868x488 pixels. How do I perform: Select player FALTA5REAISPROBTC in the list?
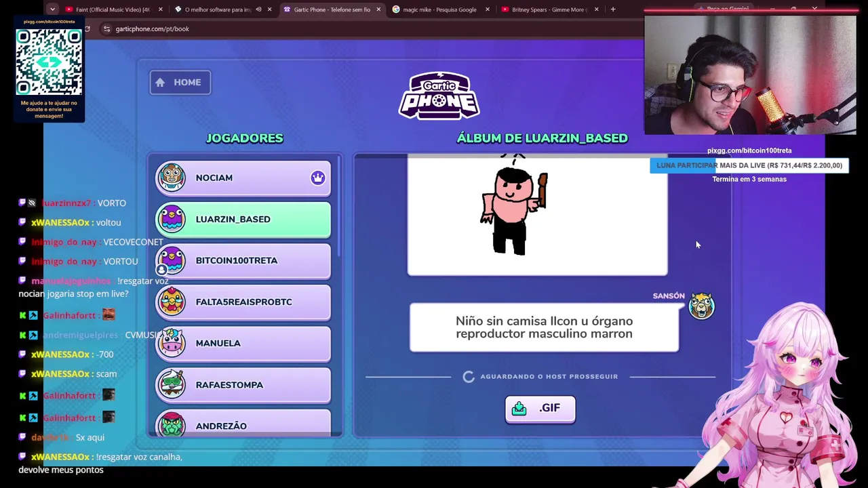point(243,302)
